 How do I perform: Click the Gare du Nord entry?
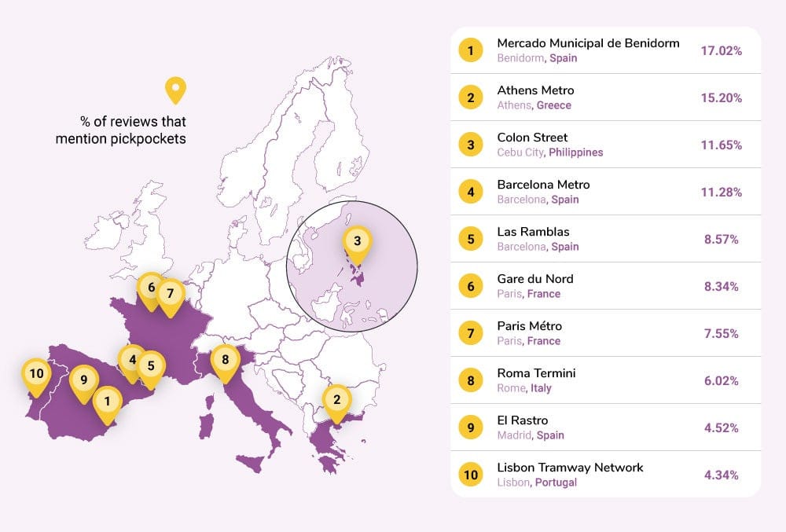[534, 279]
